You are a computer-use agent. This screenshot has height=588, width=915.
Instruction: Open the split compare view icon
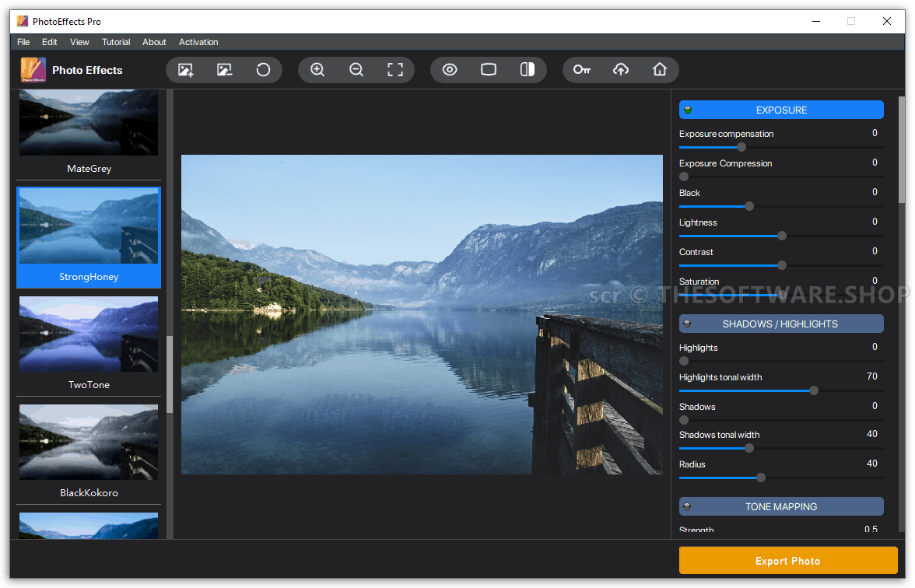(x=528, y=70)
